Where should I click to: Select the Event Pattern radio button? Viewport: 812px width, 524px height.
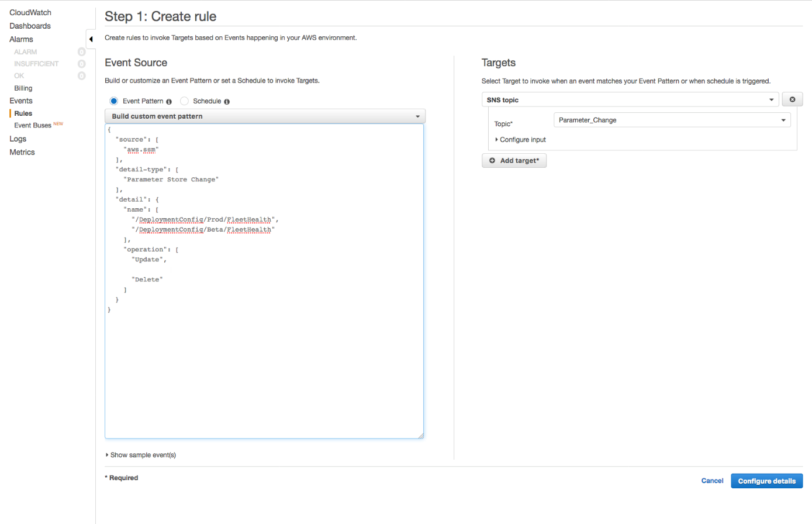click(x=114, y=101)
